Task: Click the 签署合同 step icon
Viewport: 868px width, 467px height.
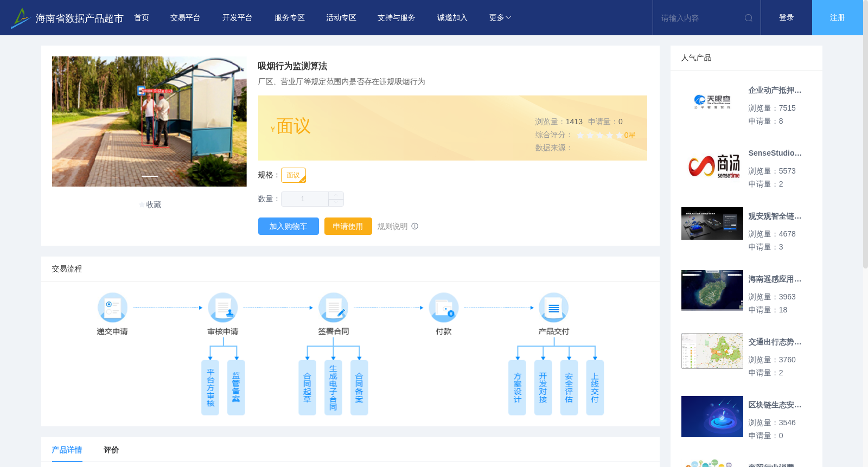Action: pyautogui.click(x=334, y=308)
